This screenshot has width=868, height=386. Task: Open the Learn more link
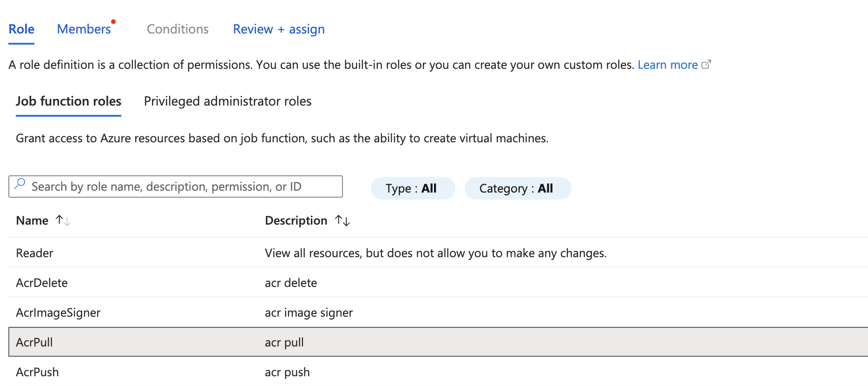click(667, 65)
